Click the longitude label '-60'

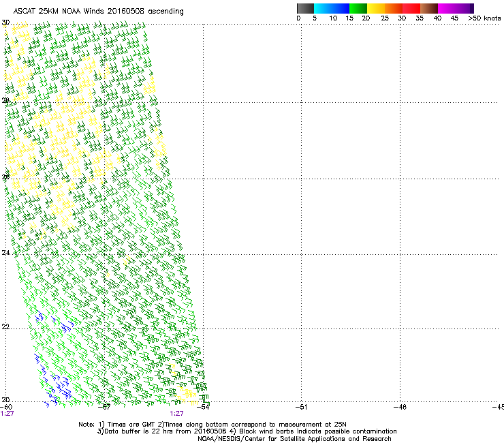click(x=6, y=407)
